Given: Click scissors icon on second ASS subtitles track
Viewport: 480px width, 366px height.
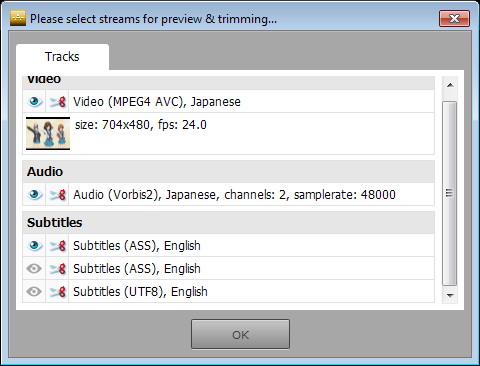Looking at the screenshot, I should 57,269.
